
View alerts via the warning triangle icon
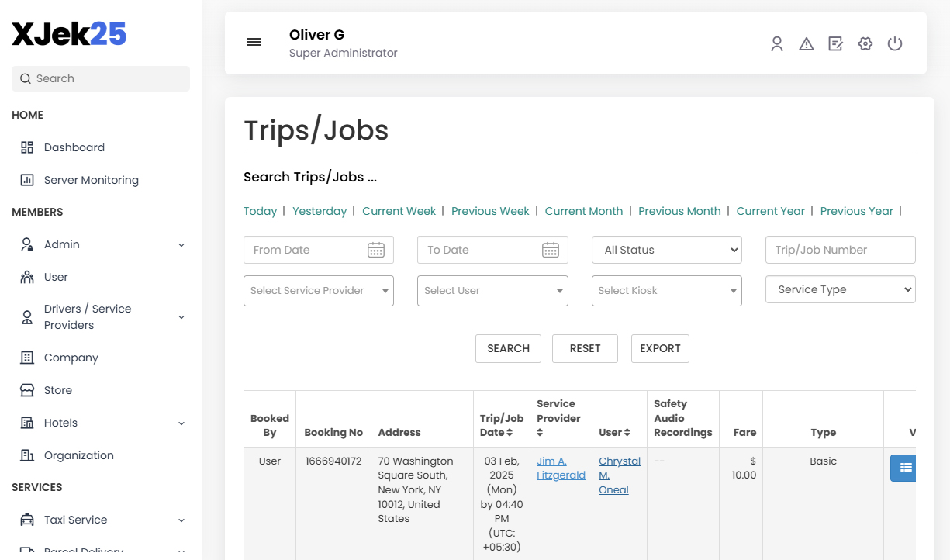coord(807,43)
